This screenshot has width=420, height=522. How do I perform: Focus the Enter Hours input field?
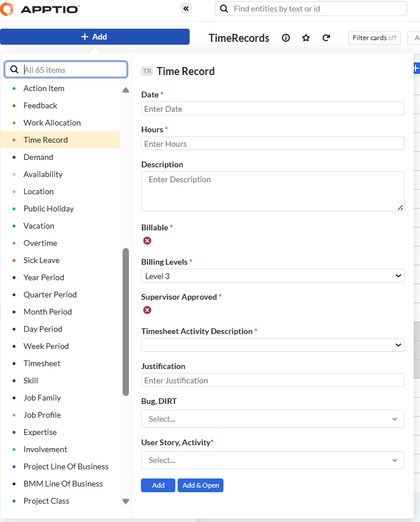(273, 144)
